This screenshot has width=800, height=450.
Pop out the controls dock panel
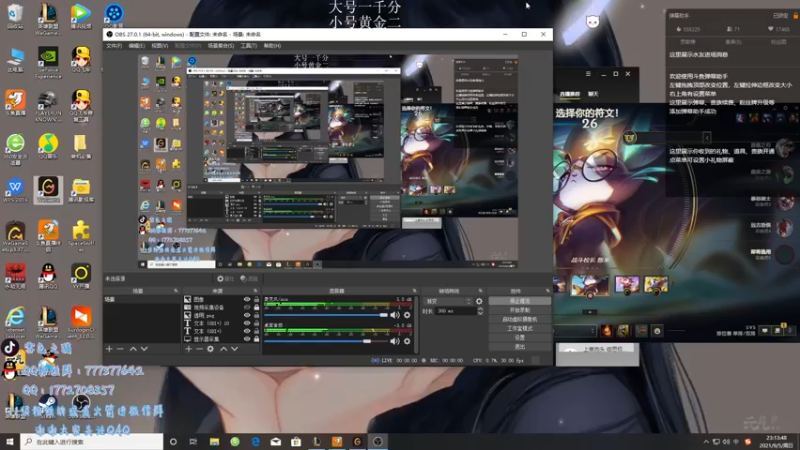click(547, 291)
